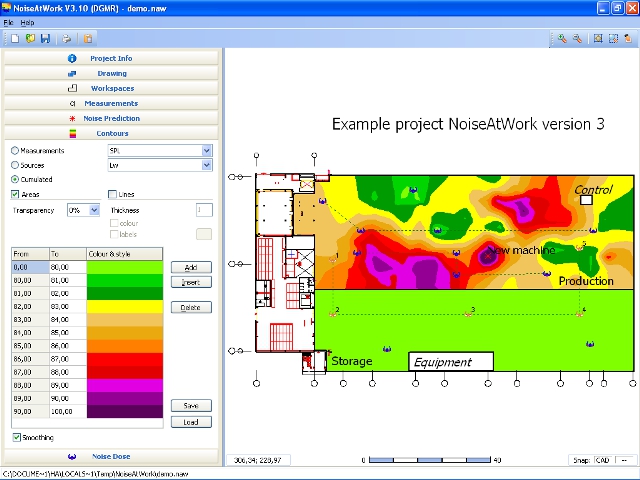Open a project with the folder icon
The height and width of the screenshot is (480, 640).
tap(30, 39)
